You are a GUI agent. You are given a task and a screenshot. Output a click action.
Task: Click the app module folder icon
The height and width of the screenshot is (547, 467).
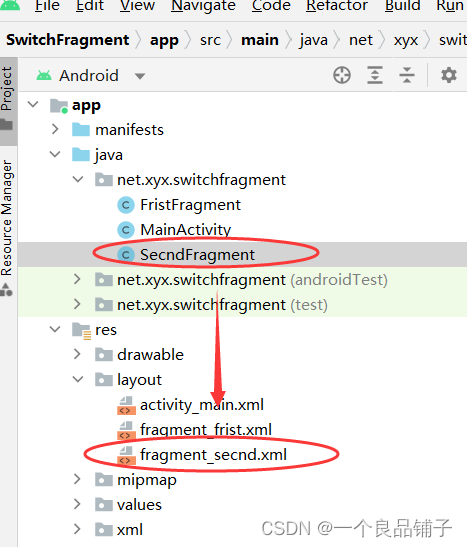(59, 106)
